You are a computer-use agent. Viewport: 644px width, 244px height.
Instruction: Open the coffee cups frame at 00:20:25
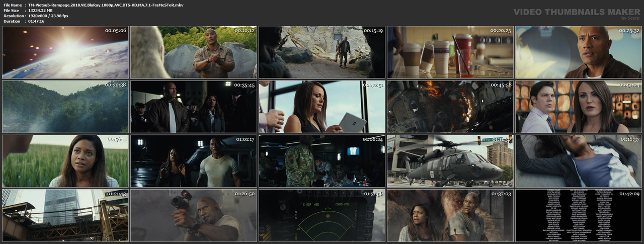coord(450,52)
